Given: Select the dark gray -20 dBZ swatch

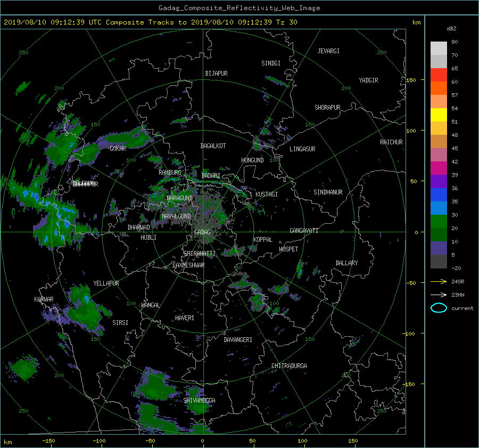Looking at the screenshot, I should click(439, 262).
